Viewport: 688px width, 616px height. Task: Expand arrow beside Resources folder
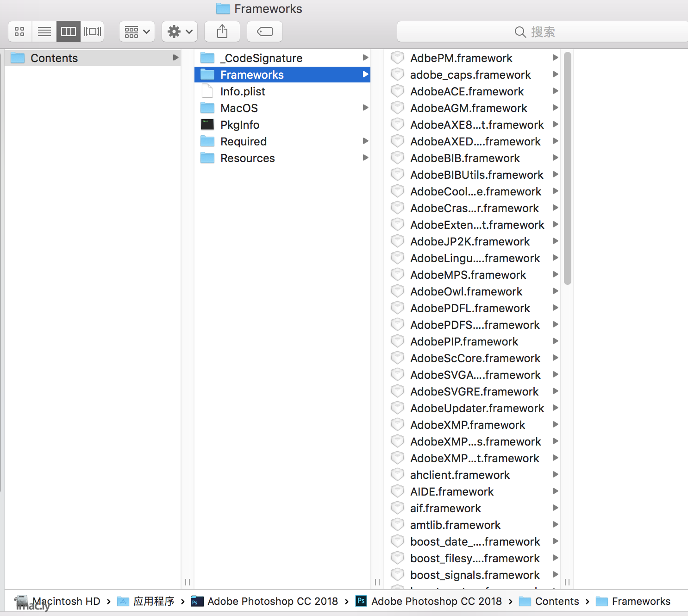point(365,157)
